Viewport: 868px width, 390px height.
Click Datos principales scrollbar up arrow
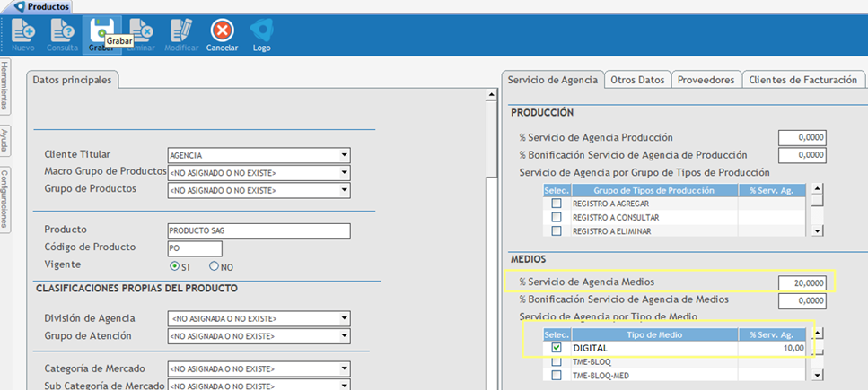[x=490, y=95]
